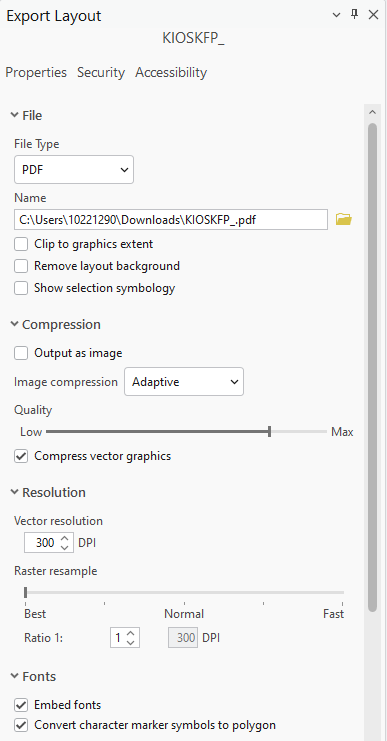Click the Normal label under Raster resample
Viewport: 387px width, 741px height.
click(x=184, y=614)
